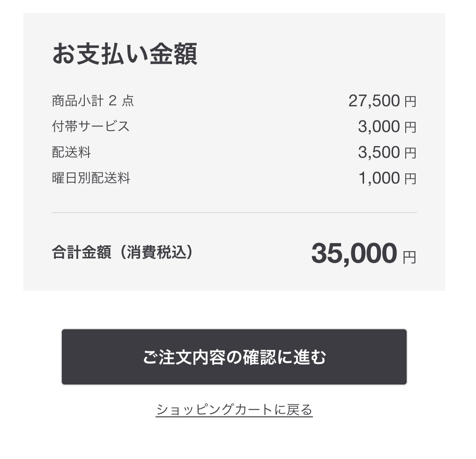Screen dimensions: 476x459
Task: Click the 円 symbol beside 3,500
Action: (x=410, y=153)
